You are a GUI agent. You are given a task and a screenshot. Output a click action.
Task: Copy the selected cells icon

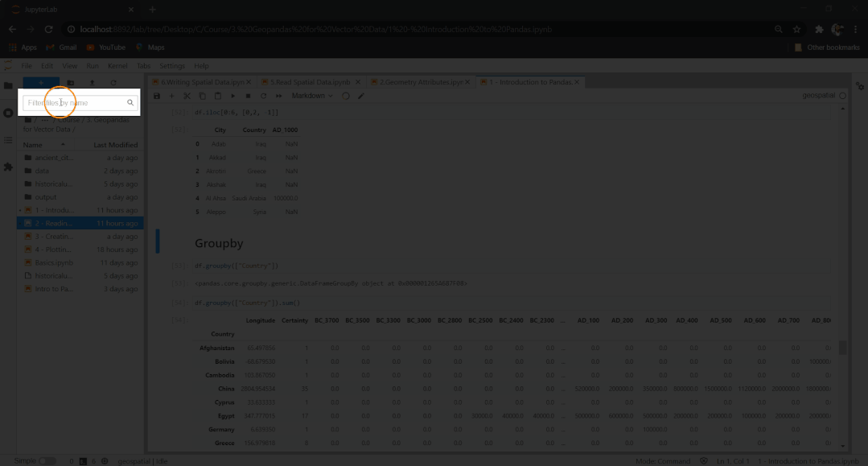pyautogui.click(x=203, y=96)
